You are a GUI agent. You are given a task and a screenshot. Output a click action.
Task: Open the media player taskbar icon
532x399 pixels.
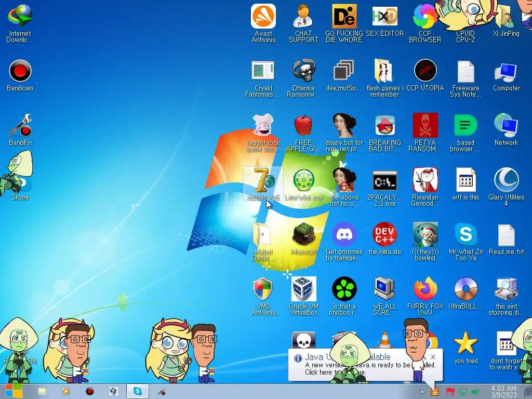point(65,392)
